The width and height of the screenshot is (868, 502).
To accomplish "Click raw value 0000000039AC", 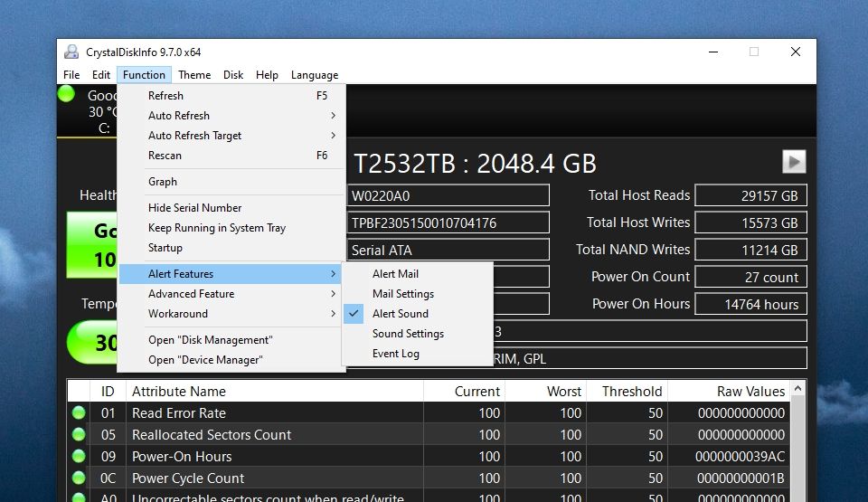I will point(741,457).
